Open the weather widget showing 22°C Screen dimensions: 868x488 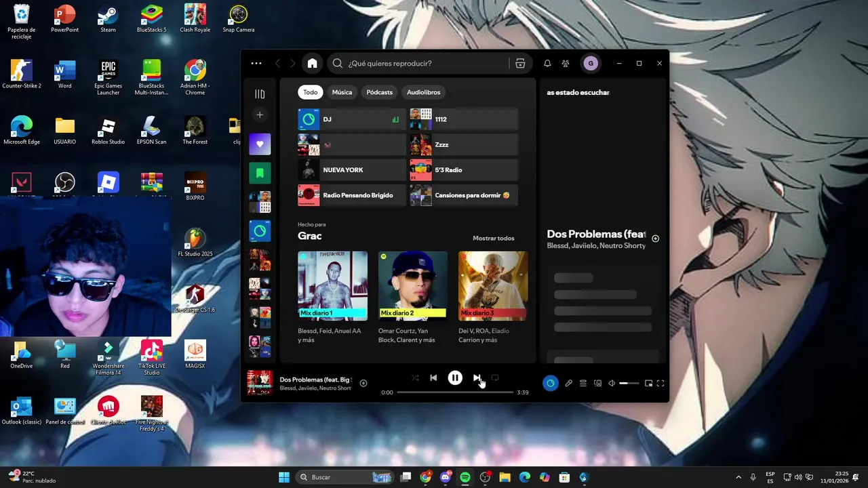[x=31, y=477]
